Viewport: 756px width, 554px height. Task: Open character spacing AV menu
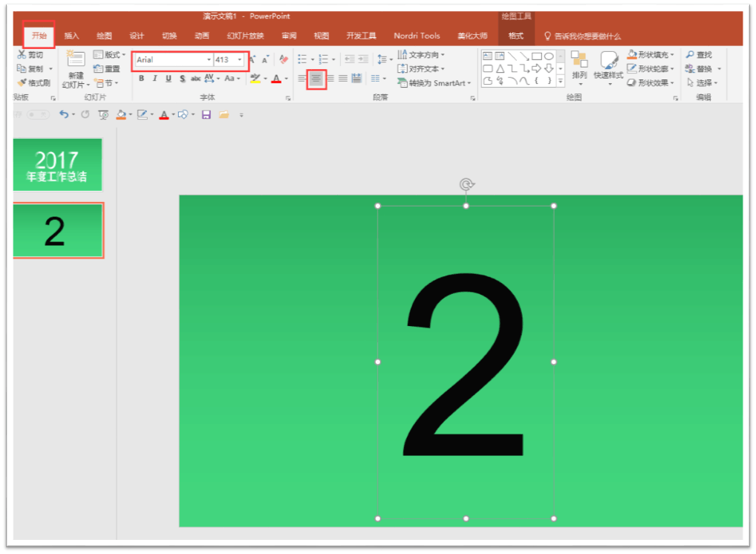pyautogui.click(x=212, y=79)
